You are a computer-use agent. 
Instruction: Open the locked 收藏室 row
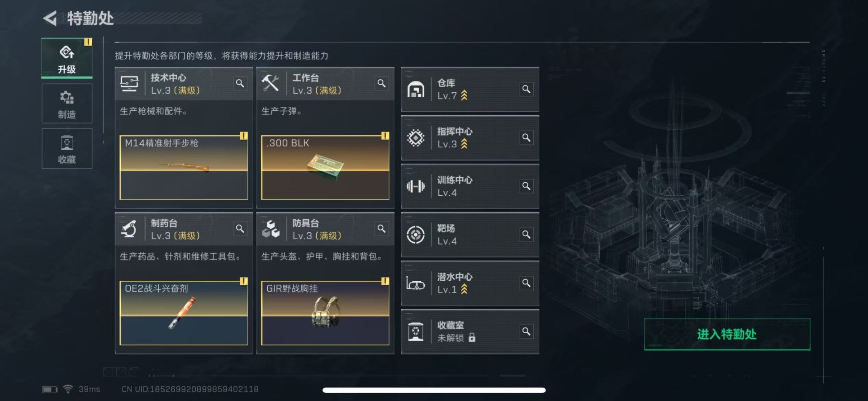(x=470, y=331)
